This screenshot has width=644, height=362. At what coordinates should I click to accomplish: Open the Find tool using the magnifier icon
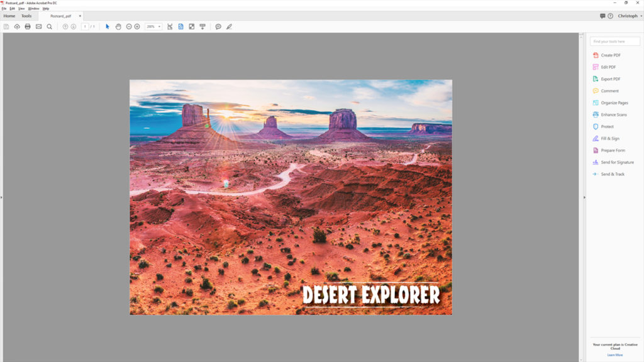pos(49,26)
